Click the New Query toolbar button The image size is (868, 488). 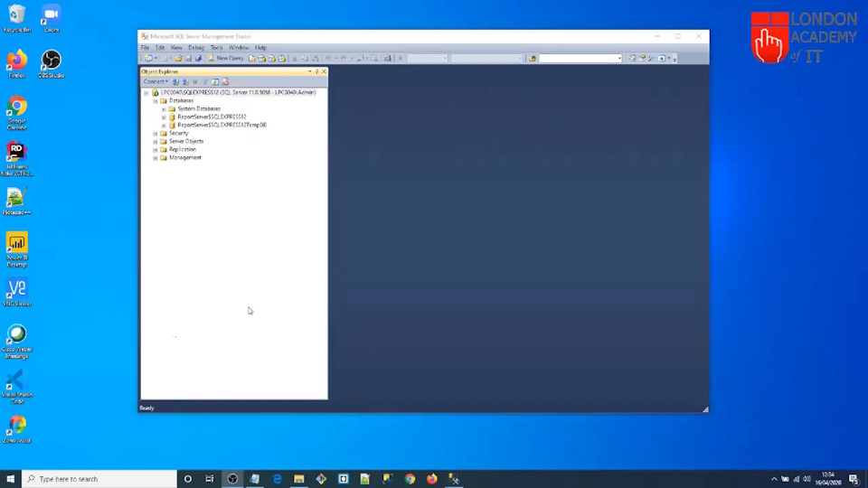point(226,58)
